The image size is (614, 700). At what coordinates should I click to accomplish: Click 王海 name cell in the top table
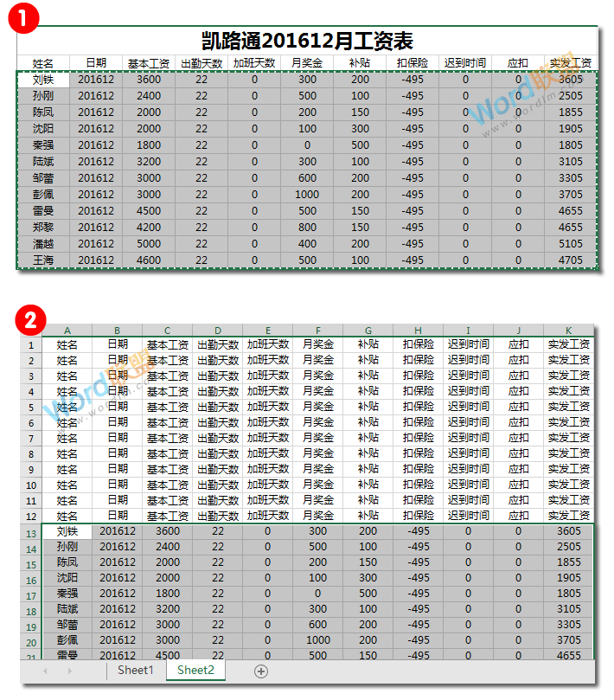click(43, 260)
